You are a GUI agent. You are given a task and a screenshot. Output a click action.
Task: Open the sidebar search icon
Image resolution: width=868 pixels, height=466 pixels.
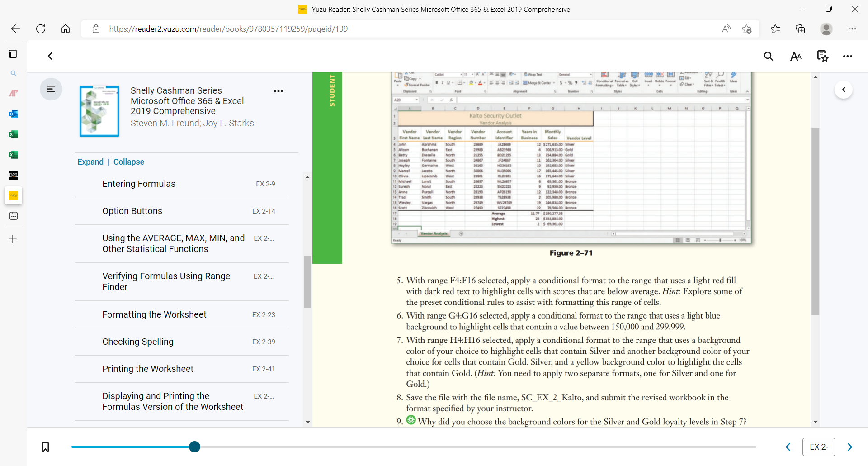[x=14, y=73]
